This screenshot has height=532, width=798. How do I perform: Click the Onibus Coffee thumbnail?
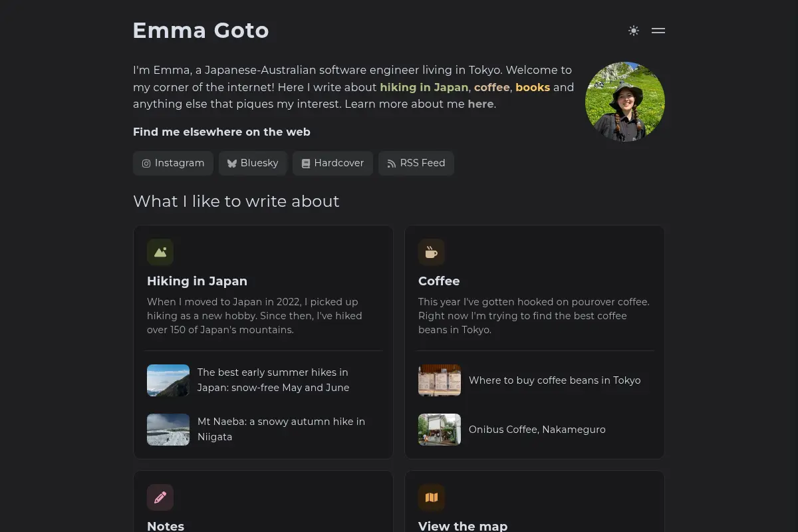440,430
